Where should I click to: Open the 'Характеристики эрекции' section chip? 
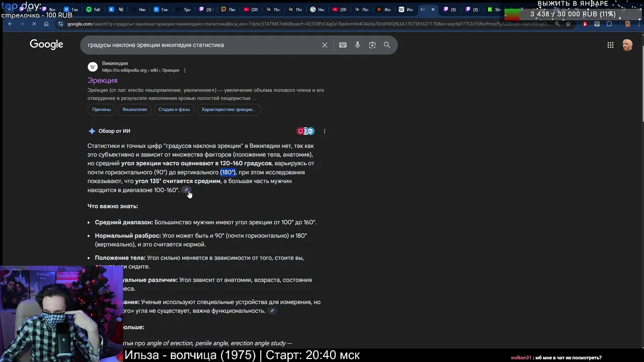228,110
